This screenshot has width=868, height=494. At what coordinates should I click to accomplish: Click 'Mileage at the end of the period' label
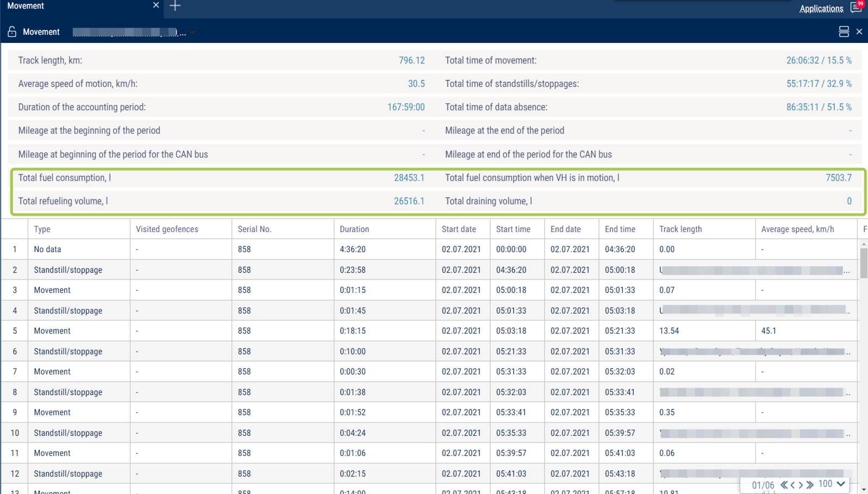click(x=504, y=130)
